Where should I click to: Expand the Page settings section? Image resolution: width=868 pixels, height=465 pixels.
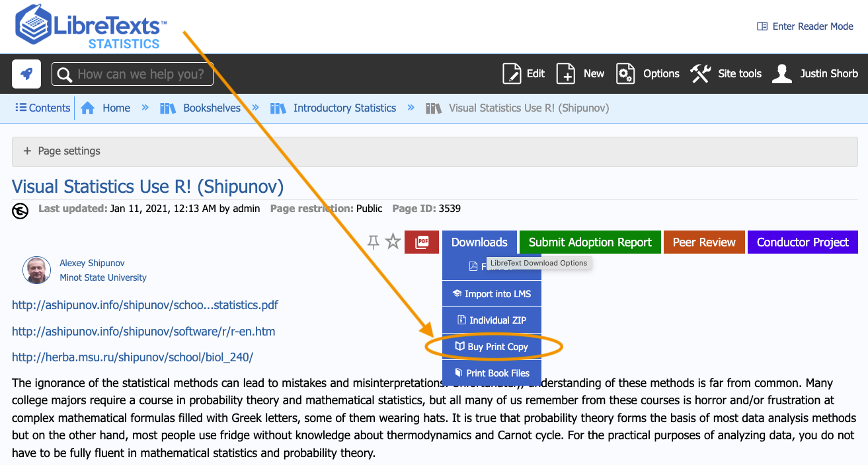pyautogui.click(x=62, y=151)
